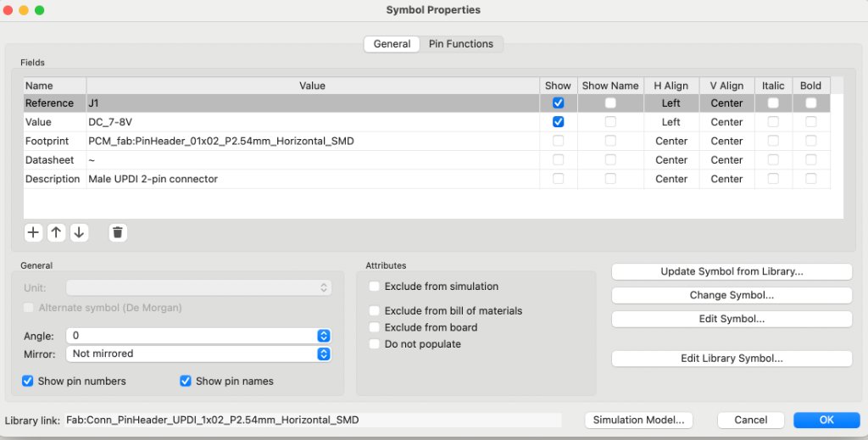Image resolution: width=868 pixels, height=440 pixels.
Task: Uncheck Show pin numbers
Action: click(x=28, y=381)
